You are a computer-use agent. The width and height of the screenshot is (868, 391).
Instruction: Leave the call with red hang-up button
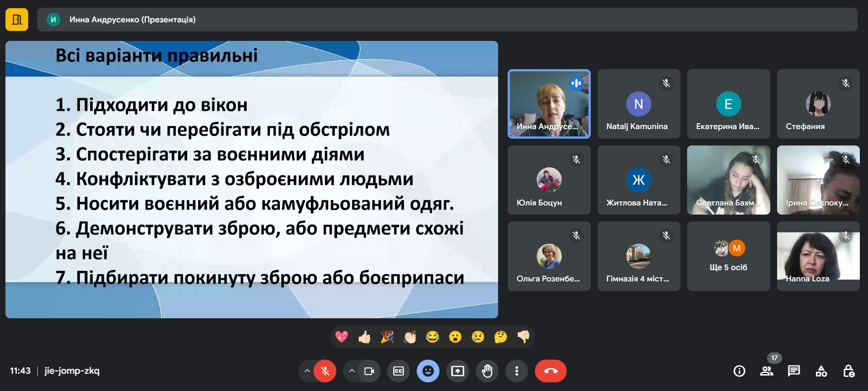coord(550,371)
